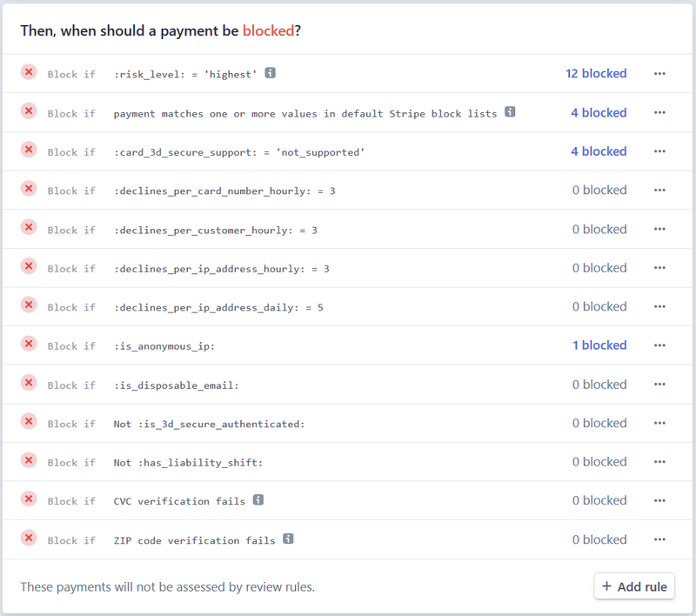Click red X icon on card_3d_secure_support rule
Viewport: 696px width, 616px height.
click(x=29, y=150)
